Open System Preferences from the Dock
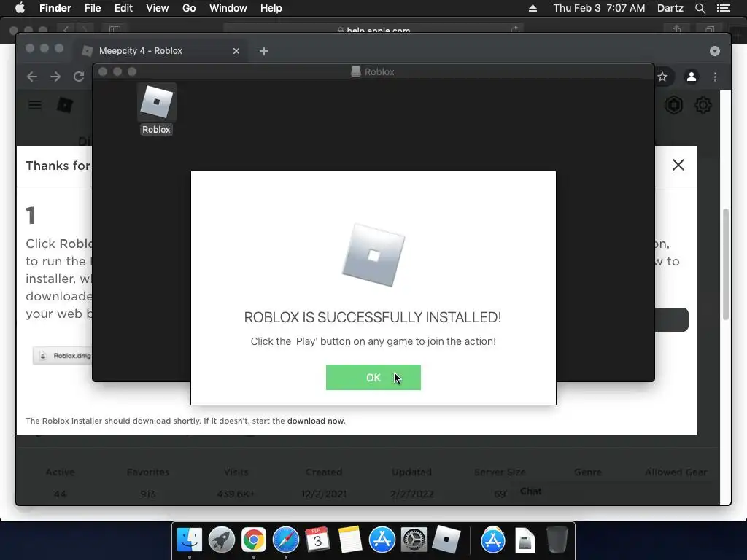This screenshot has width=747, height=560. (x=414, y=540)
